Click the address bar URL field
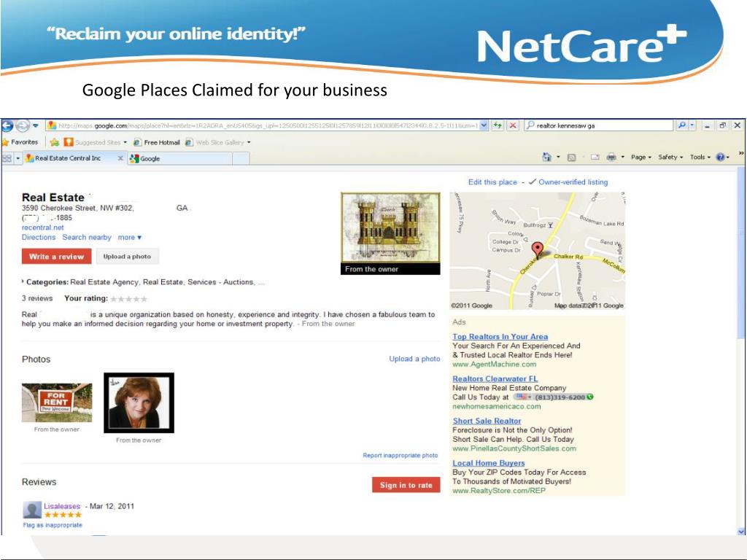Viewport: 747px width, 560px height. point(262,125)
